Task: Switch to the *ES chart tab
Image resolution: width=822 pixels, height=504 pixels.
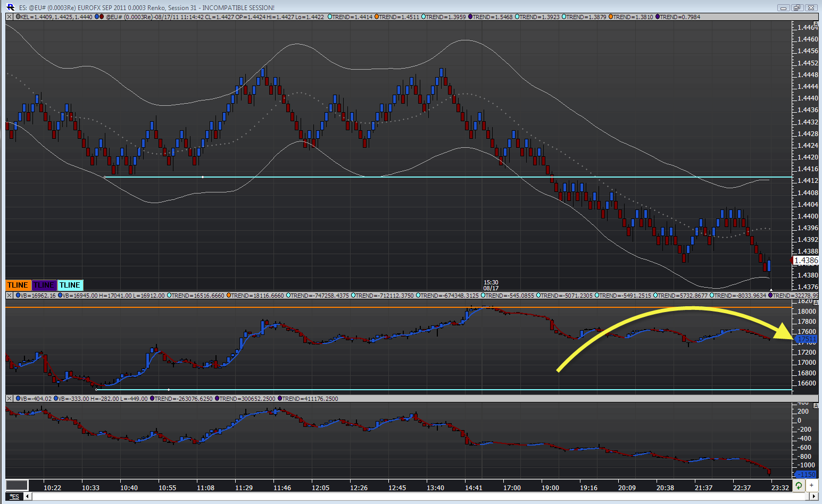Action: pyautogui.click(x=14, y=497)
